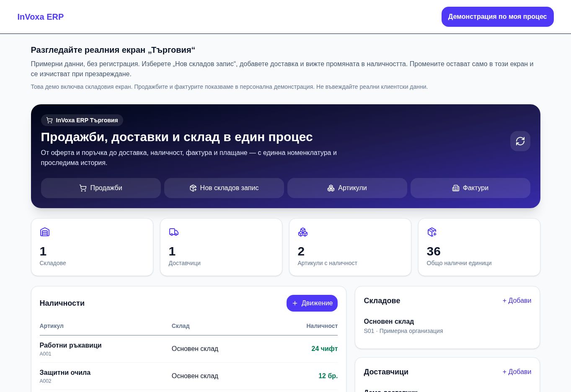
Task: Click the A001 article code
Action: click(46, 354)
